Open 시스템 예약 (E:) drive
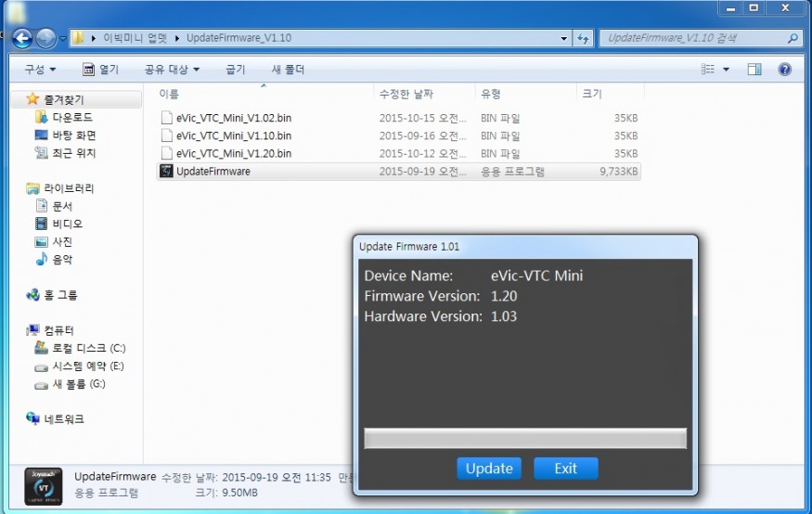 [88, 366]
